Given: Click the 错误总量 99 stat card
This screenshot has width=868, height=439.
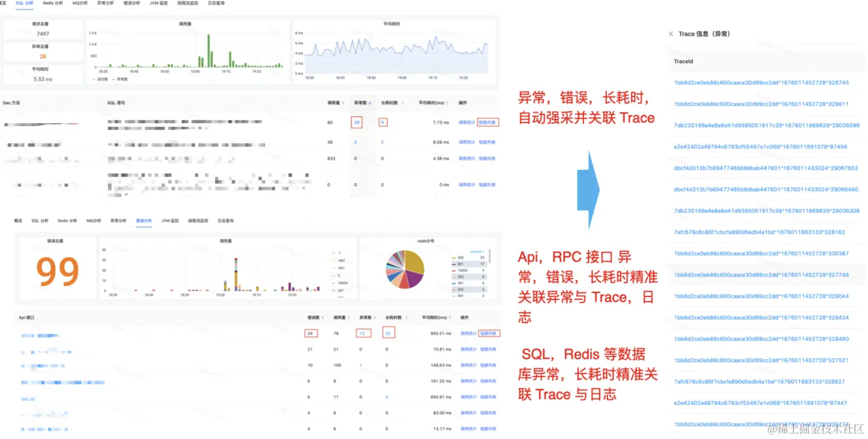Looking at the screenshot, I should (58, 269).
